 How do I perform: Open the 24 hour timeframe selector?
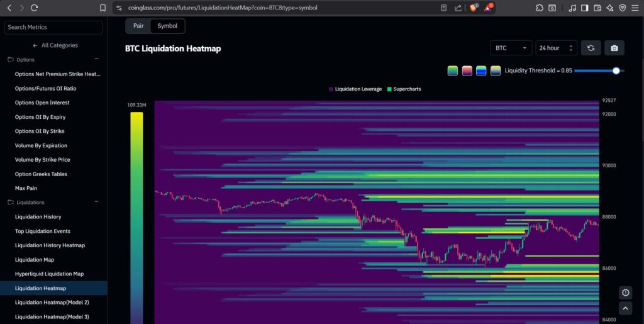click(556, 48)
